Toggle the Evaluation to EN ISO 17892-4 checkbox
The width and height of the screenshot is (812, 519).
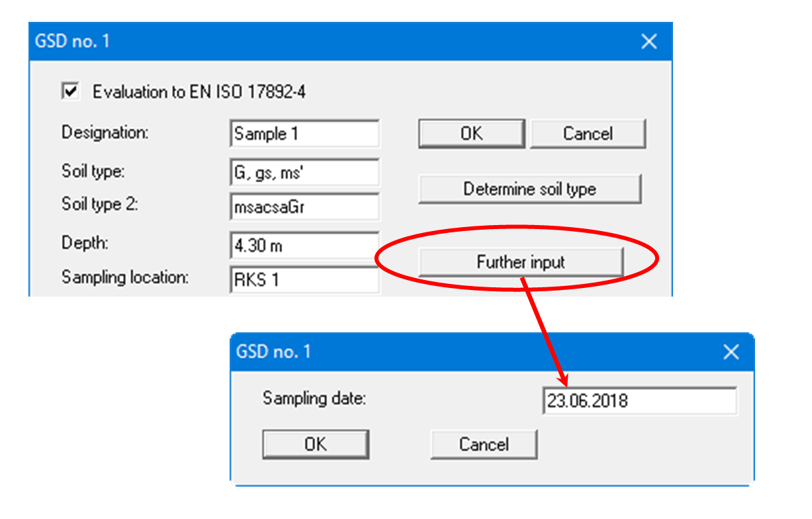point(69,91)
